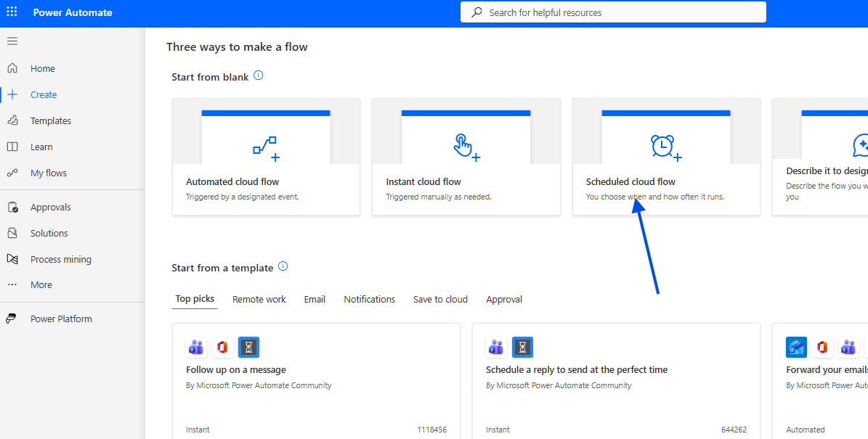Click the Learn book icon

click(x=12, y=147)
